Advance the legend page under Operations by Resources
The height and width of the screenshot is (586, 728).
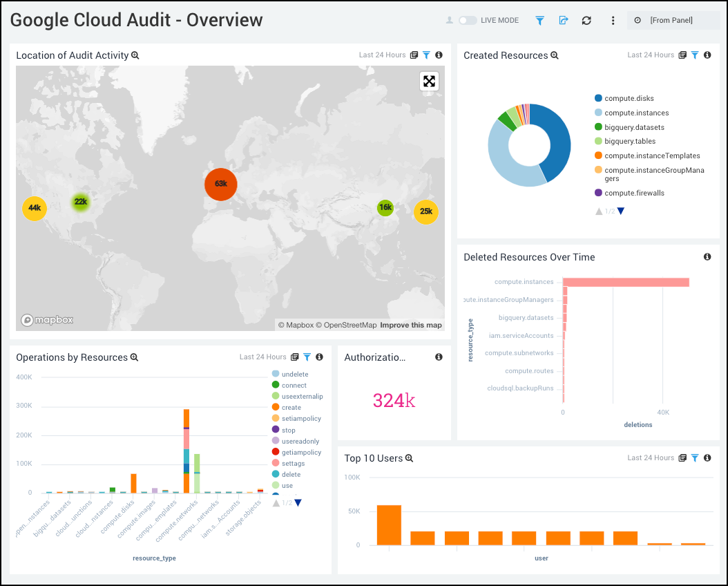point(298,503)
